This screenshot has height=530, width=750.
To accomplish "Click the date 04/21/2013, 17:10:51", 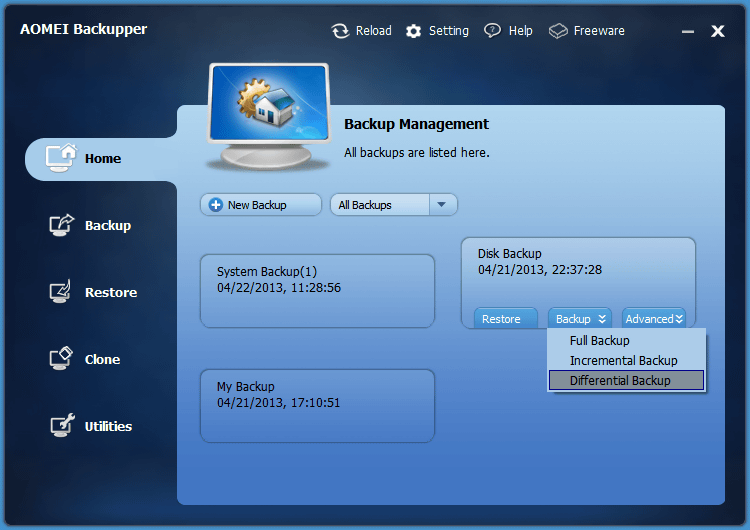I will 278,403.
